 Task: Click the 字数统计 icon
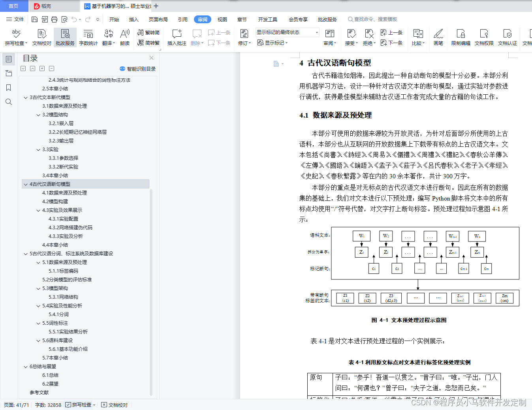[88, 37]
